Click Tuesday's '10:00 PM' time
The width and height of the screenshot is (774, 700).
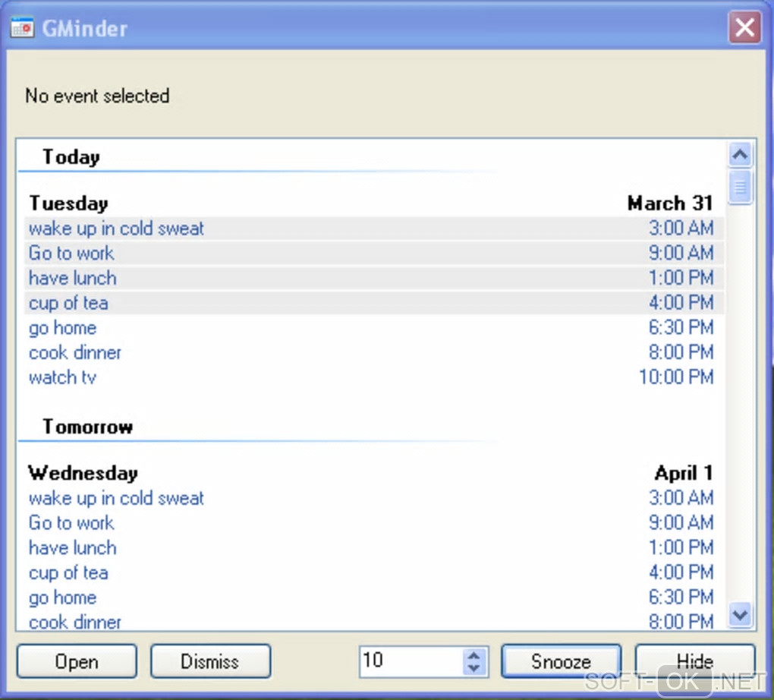[x=676, y=377]
